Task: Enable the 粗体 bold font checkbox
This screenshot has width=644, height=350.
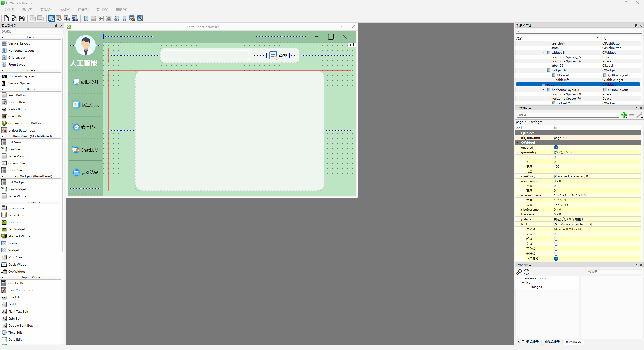Action: (x=556, y=239)
